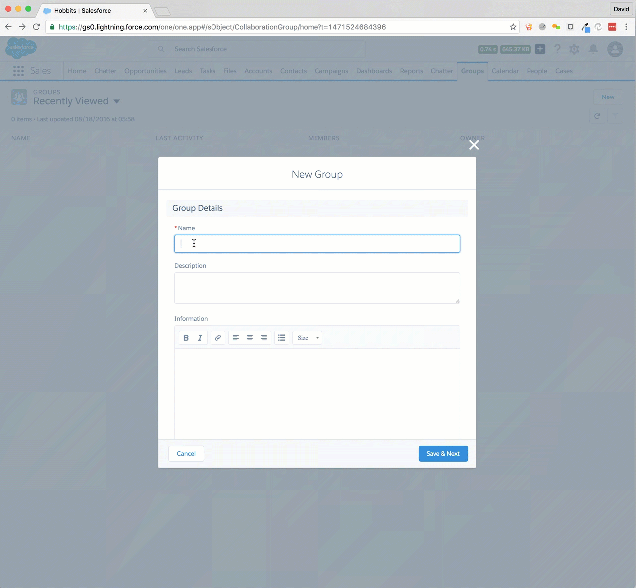Viewport: 636px width, 588px height.
Task: Open the Contacts tab
Action: click(x=294, y=71)
